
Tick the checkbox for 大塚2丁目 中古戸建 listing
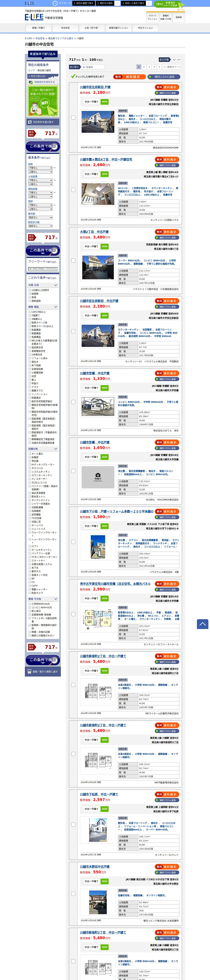73,260
